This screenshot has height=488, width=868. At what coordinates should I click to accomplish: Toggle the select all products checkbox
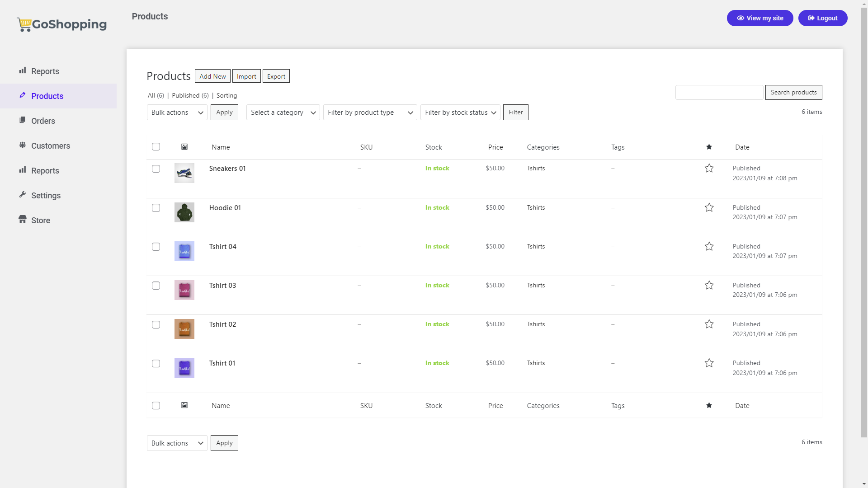point(156,146)
